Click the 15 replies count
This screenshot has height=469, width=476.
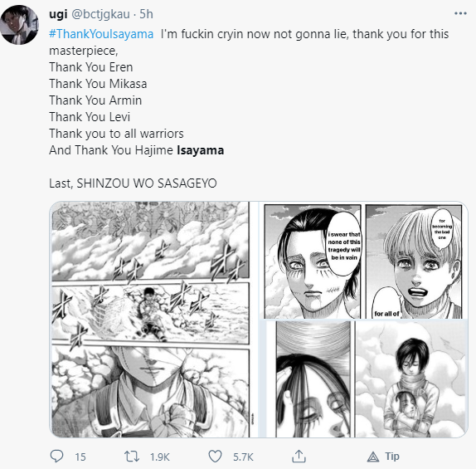pos(80,457)
